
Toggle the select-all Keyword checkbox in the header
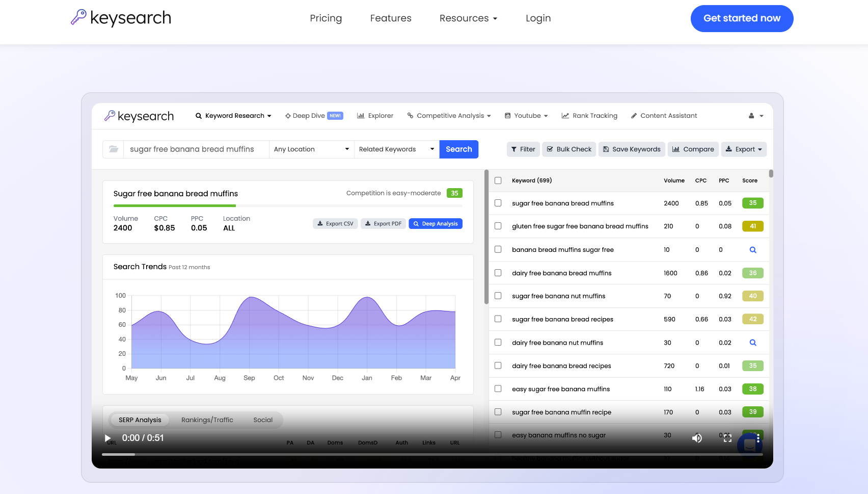(498, 180)
